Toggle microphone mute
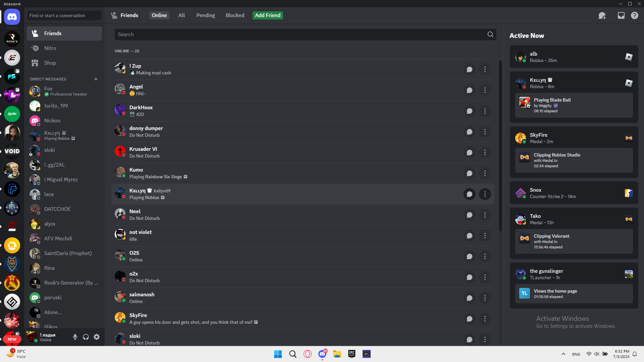The width and height of the screenshot is (644, 362). click(75, 337)
